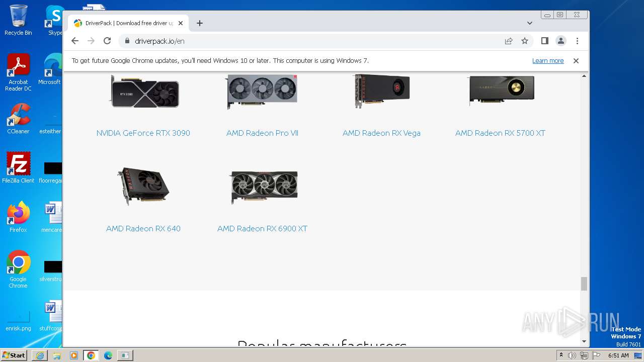Open Edge from the taskbar
Screen dimensions: 644x362
[x=108, y=355]
